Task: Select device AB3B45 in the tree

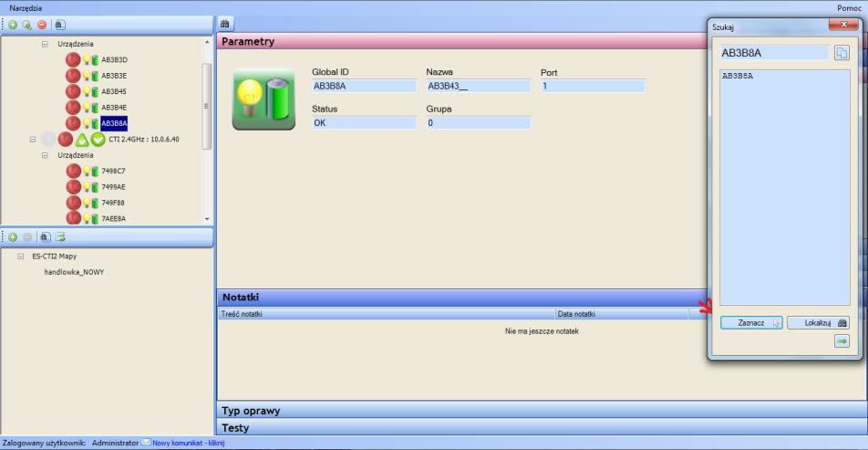Action: [x=114, y=91]
